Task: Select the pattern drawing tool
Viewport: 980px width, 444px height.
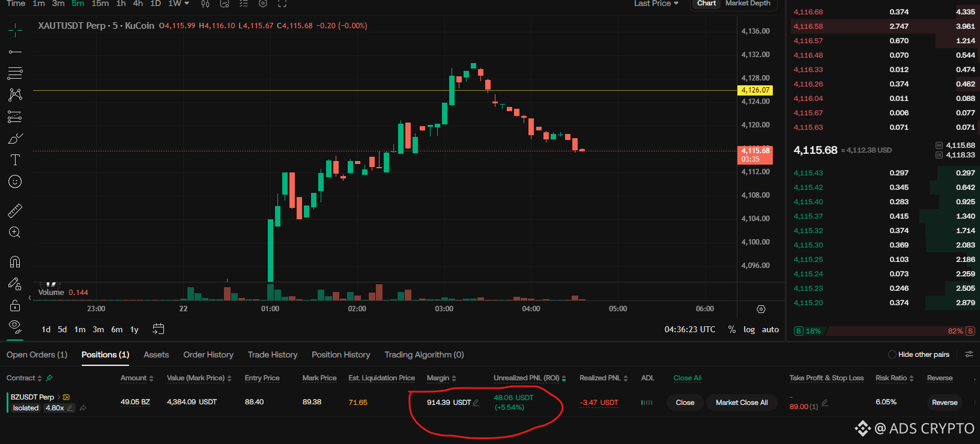Action: (x=15, y=94)
